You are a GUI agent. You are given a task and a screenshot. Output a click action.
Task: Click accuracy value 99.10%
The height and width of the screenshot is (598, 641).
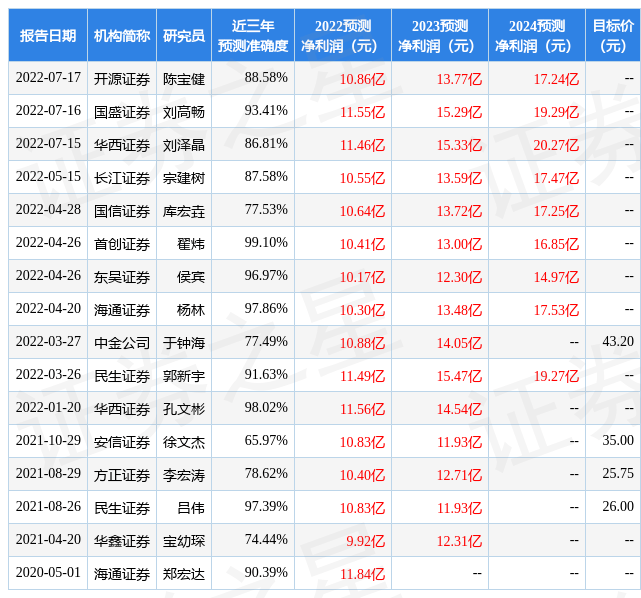point(266,243)
